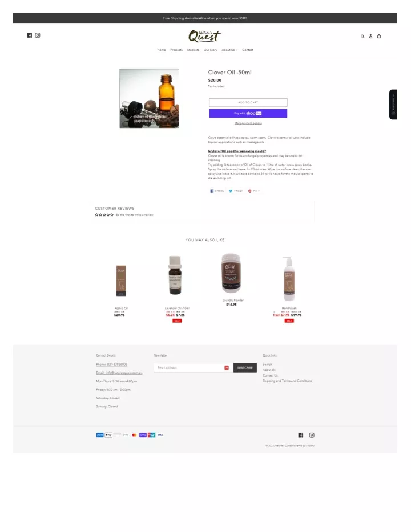Screen dimensions: 411x532
Task: Open the Nature's Quest logo home link
Action: pyautogui.click(x=205, y=36)
